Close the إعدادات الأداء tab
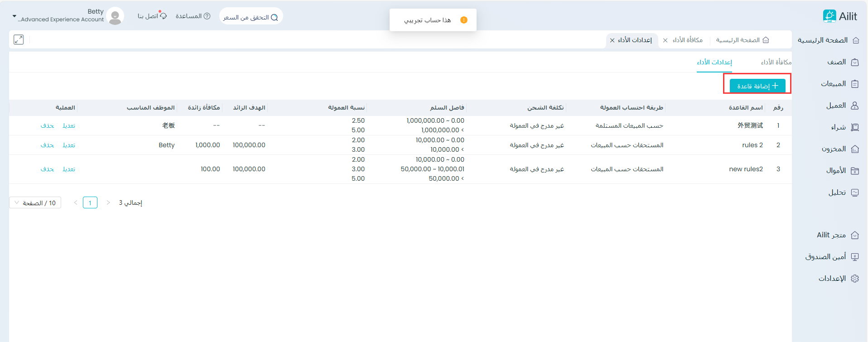868x342 pixels. pyautogui.click(x=612, y=40)
